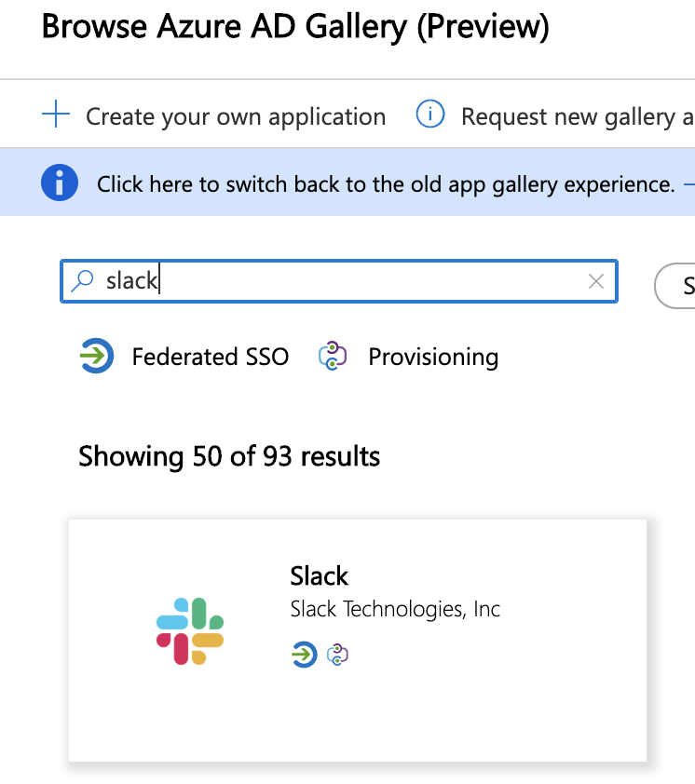Open the Slack application title

click(319, 576)
